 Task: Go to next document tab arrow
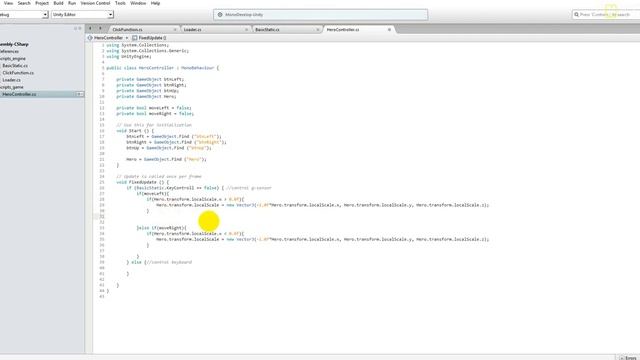coord(100,29)
